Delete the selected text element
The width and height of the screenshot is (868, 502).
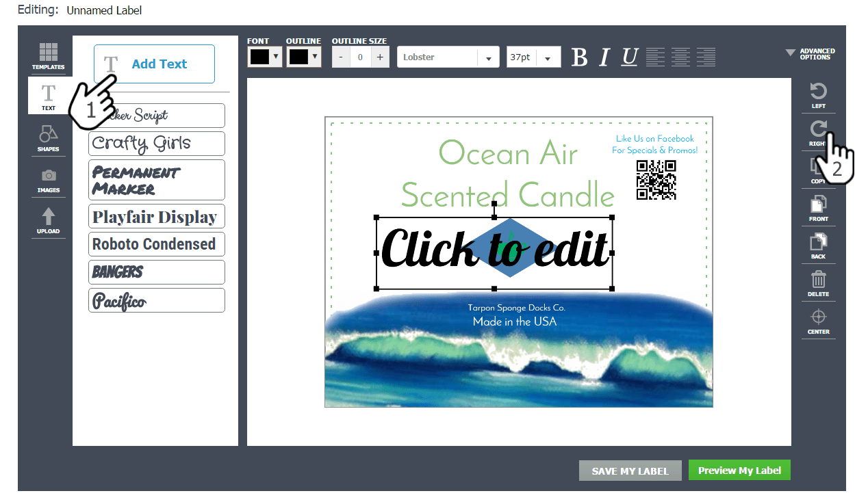click(818, 284)
